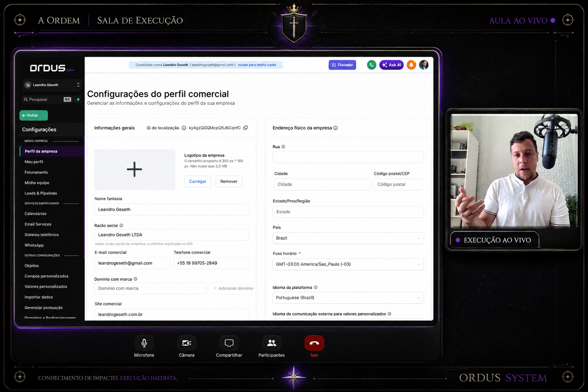Open Campos personalizados in sidebar
The image size is (588, 392).
click(47, 276)
